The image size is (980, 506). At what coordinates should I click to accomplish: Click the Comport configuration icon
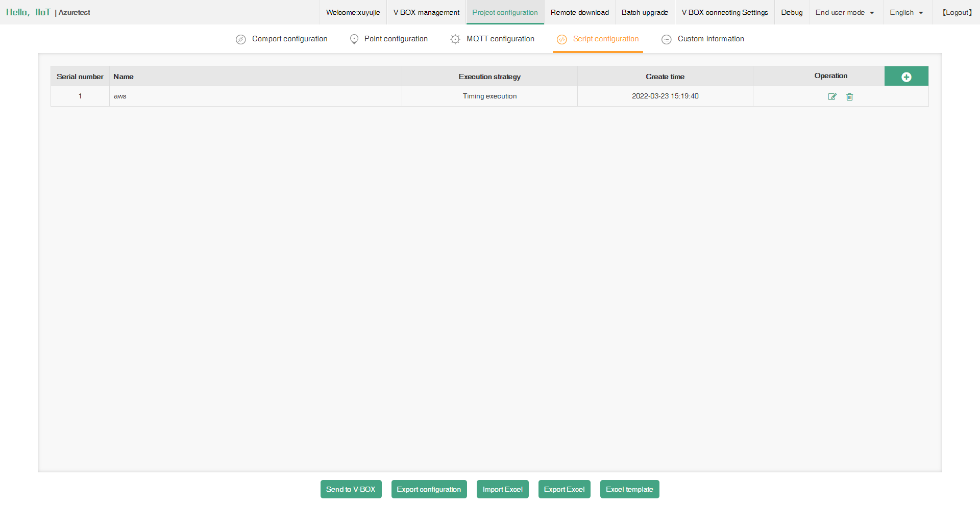pos(241,39)
